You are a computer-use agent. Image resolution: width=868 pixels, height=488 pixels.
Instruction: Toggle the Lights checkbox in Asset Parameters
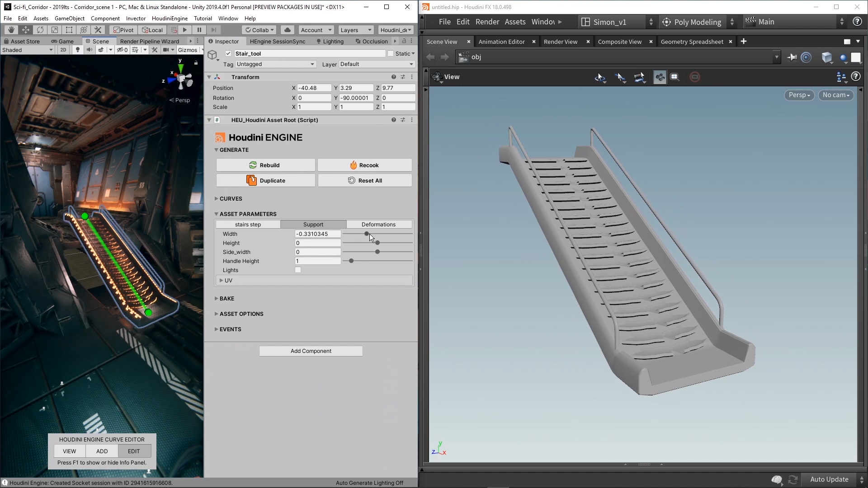tap(298, 270)
